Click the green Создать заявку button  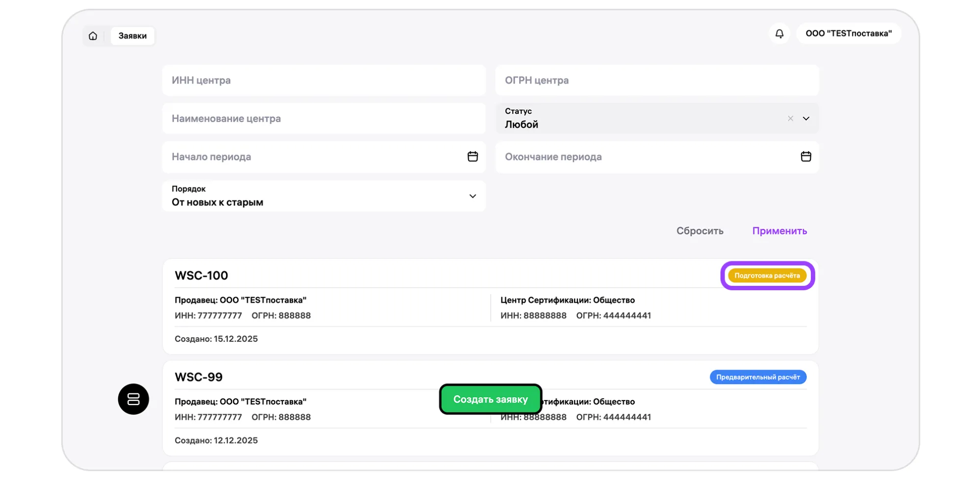(x=490, y=399)
